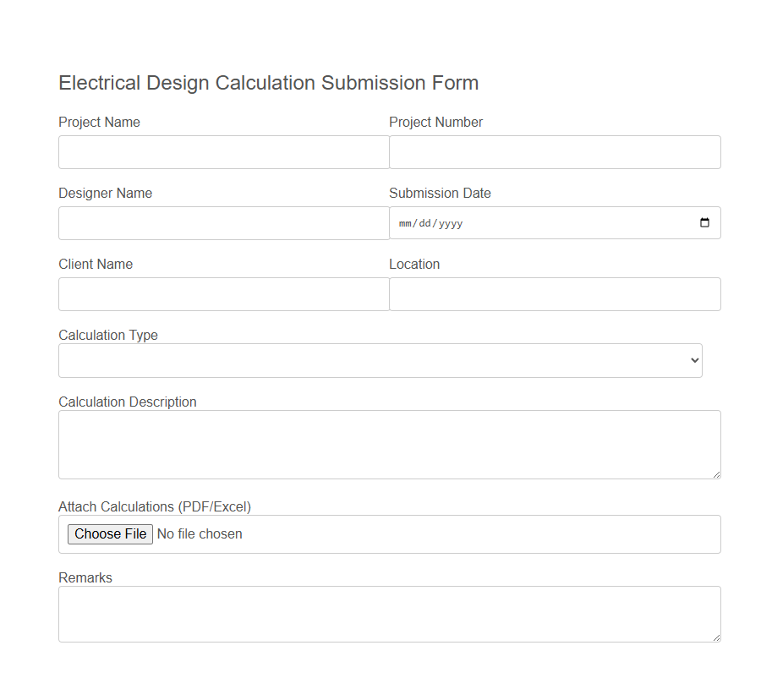Click the Project Name label
The height and width of the screenshot is (700, 761).
tap(99, 122)
